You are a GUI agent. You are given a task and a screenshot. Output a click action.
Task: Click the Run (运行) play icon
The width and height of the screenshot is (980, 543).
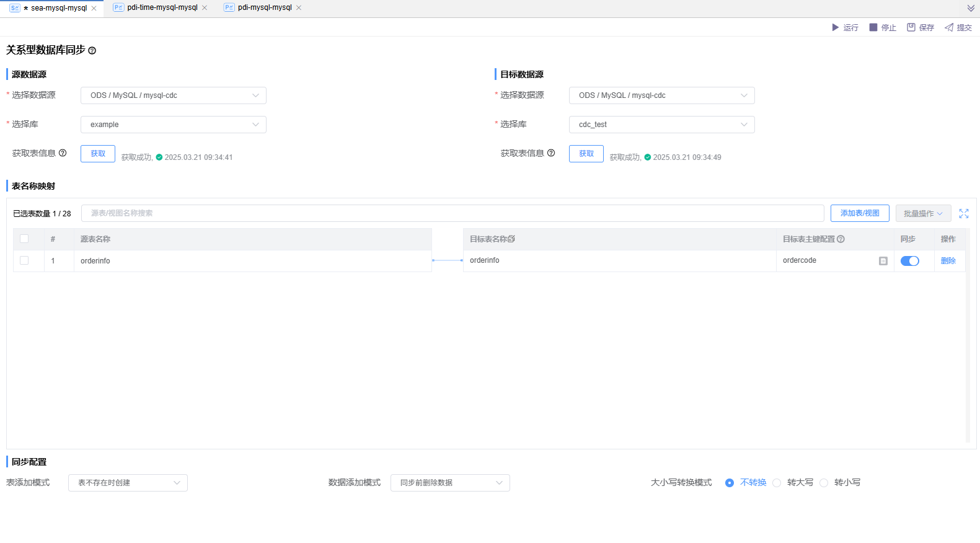click(x=835, y=27)
